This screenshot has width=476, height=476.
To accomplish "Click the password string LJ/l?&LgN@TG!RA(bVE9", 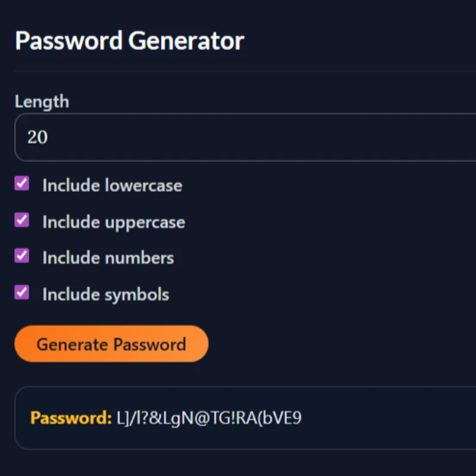I will (208, 418).
